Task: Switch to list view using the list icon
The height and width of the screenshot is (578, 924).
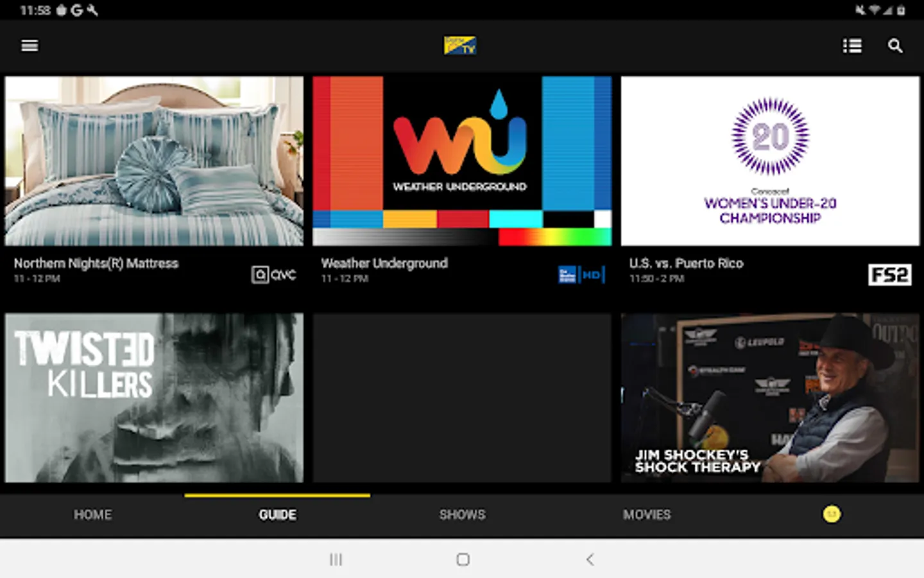Action: point(852,46)
